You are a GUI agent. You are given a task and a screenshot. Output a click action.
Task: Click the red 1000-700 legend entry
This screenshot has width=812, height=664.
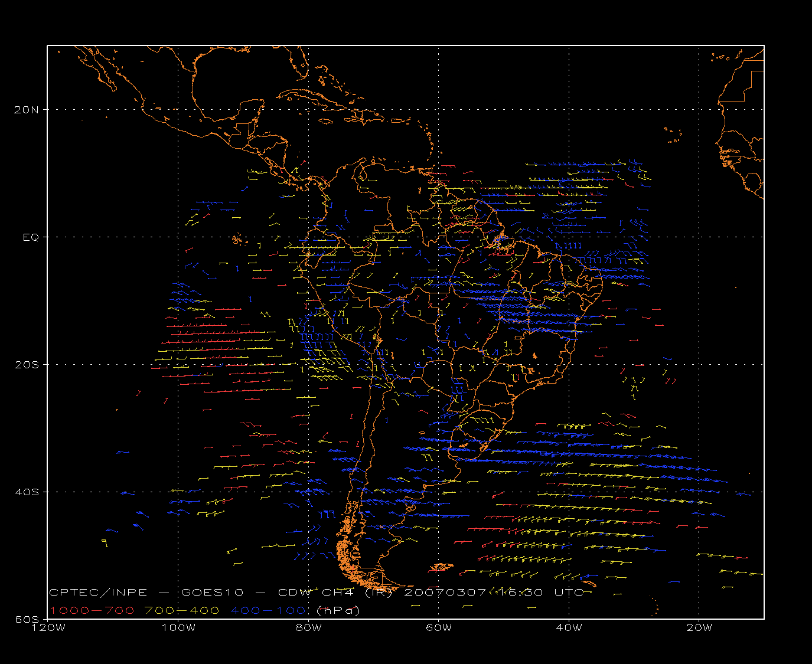coord(92,610)
